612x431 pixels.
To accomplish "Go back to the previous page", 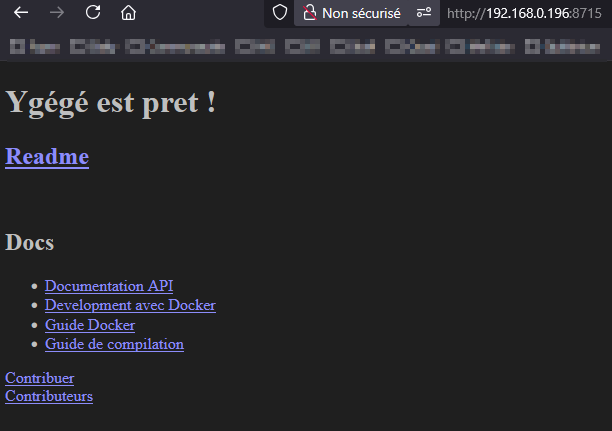I will coord(21,13).
